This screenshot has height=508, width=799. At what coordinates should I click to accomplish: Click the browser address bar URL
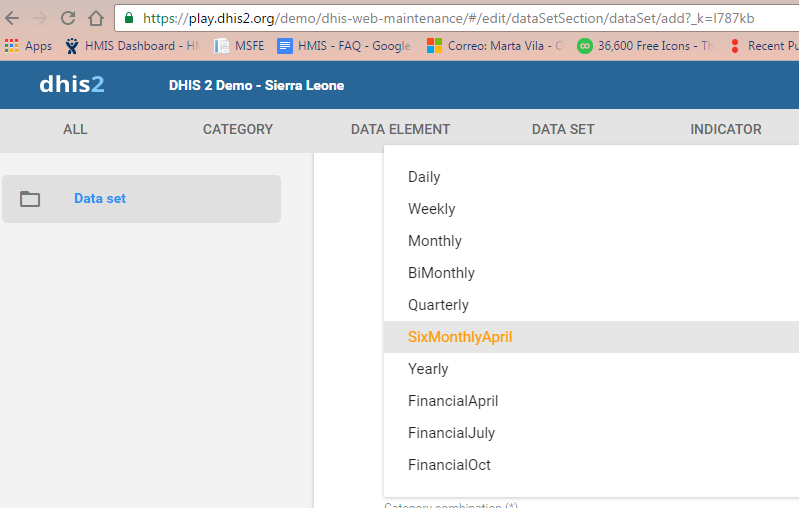click(448, 18)
